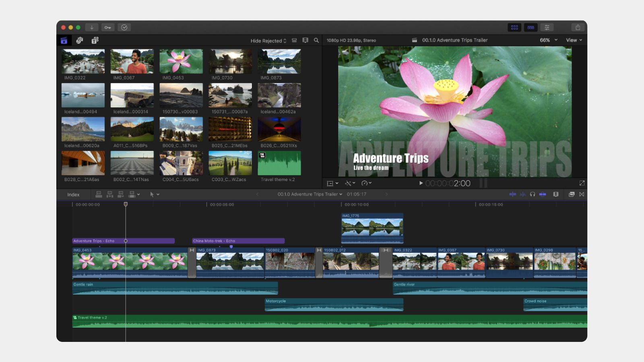Click the timeline Index button
The height and width of the screenshot is (362, 644).
73,195
